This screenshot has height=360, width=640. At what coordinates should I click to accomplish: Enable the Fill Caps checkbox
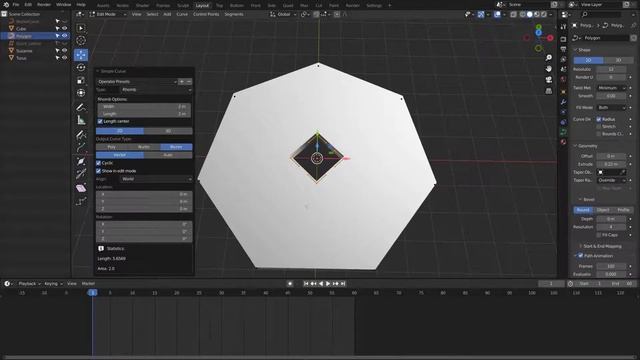point(599,235)
